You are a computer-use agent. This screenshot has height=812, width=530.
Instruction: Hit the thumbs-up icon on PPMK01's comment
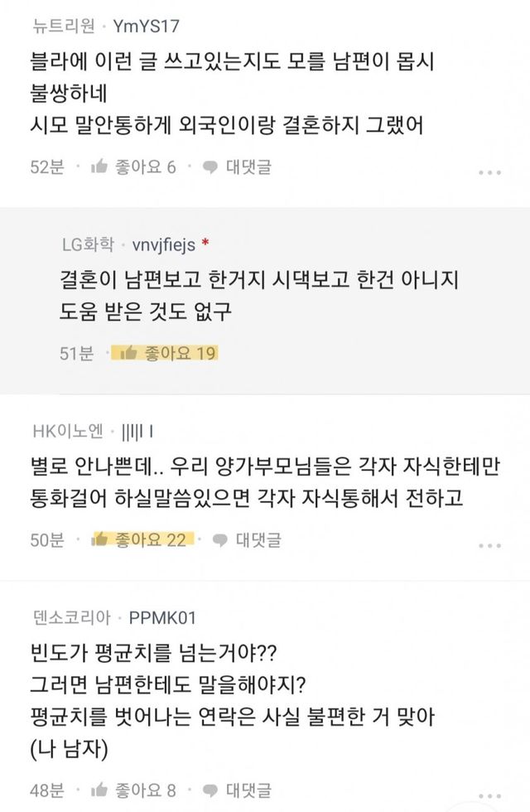(100, 790)
